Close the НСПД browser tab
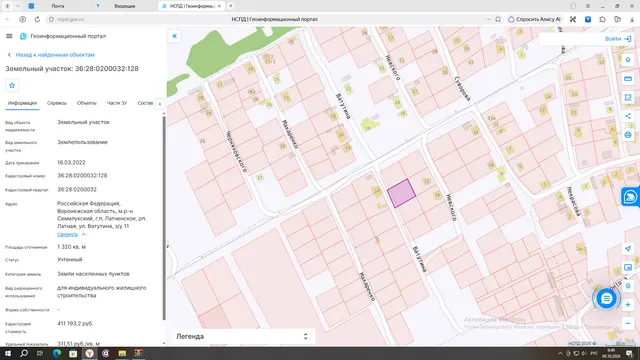This screenshot has width=640, height=360. pos(219,6)
